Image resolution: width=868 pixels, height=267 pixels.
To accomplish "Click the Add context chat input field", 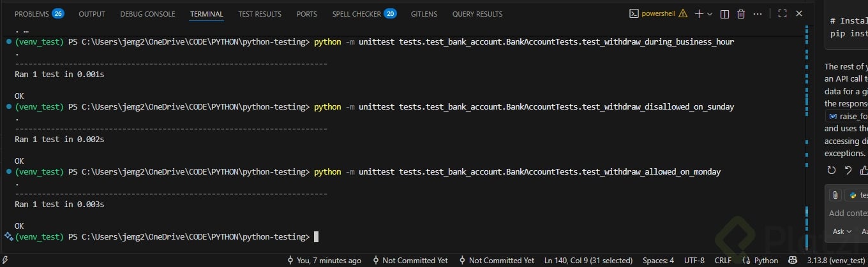I will (849, 213).
